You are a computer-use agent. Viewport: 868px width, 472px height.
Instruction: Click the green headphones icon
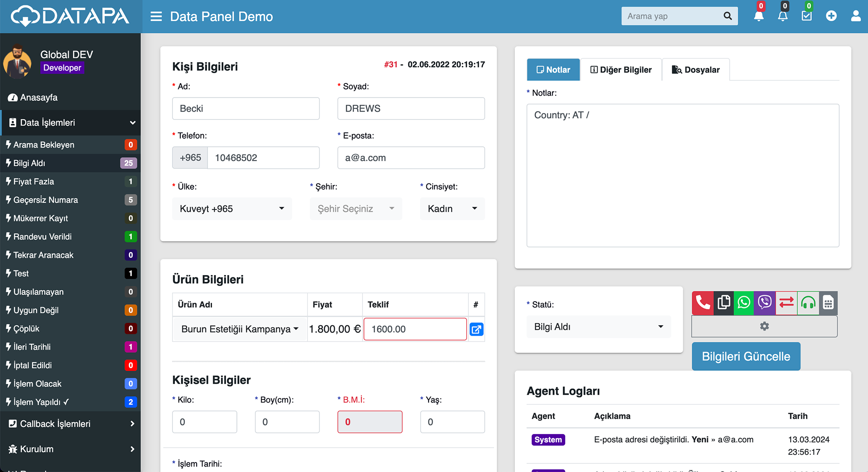[808, 303]
